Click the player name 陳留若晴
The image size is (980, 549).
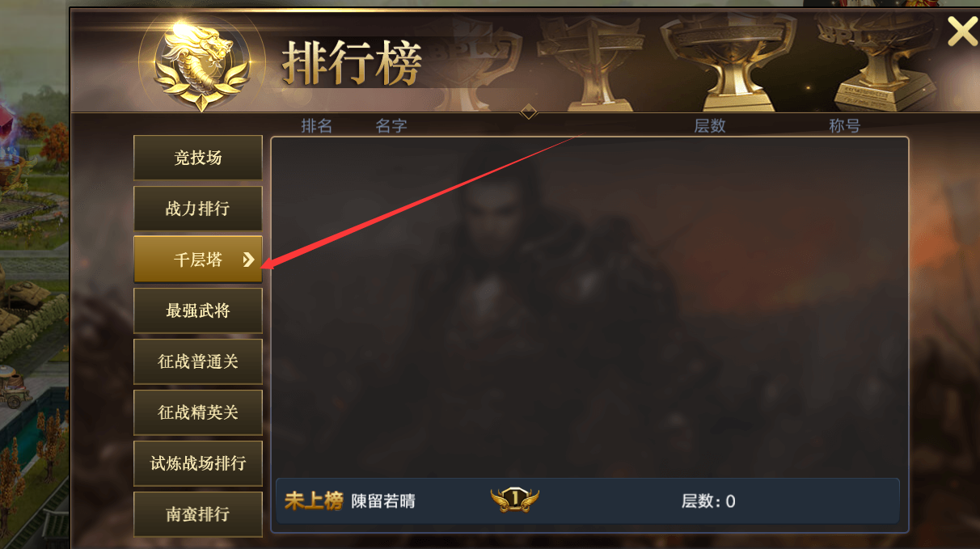tap(383, 501)
